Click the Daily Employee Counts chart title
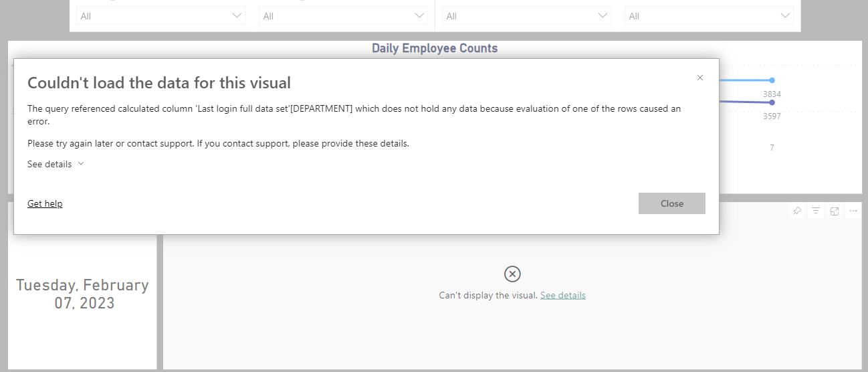 [435, 48]
